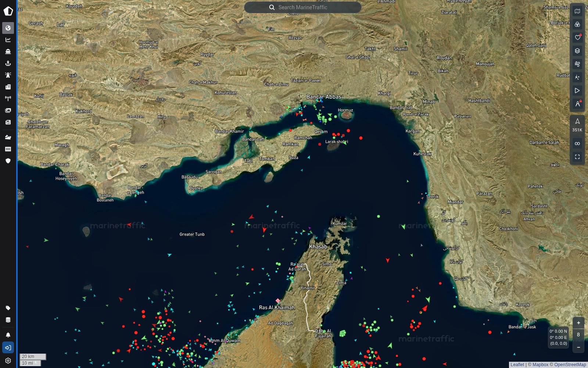Click the Ras Al Khaimah map label
Image resolution: width=588 pixels, height=368 pixels.
277,308
